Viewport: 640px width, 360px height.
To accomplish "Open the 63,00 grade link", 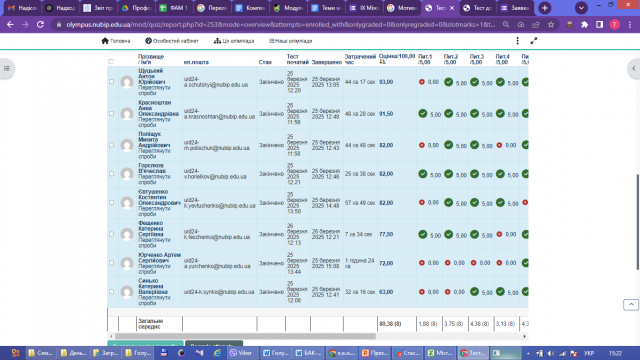I will 386,292.
